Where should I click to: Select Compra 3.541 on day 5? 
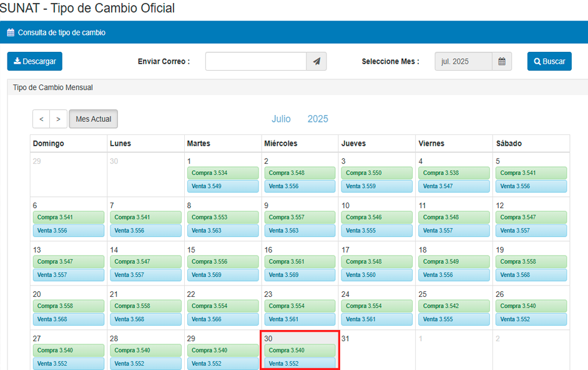pyautogui.click(x=531, y=172)
